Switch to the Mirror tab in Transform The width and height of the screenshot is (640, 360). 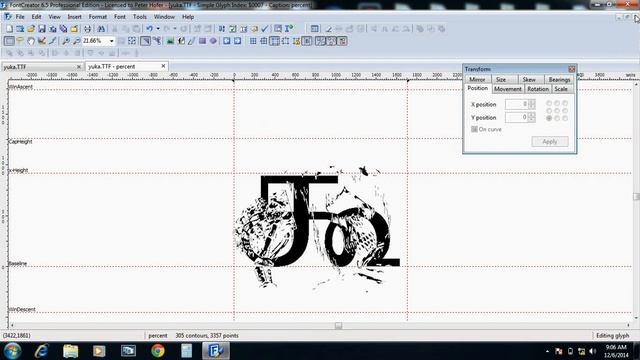pyautogui.click(x=477, y=79)
